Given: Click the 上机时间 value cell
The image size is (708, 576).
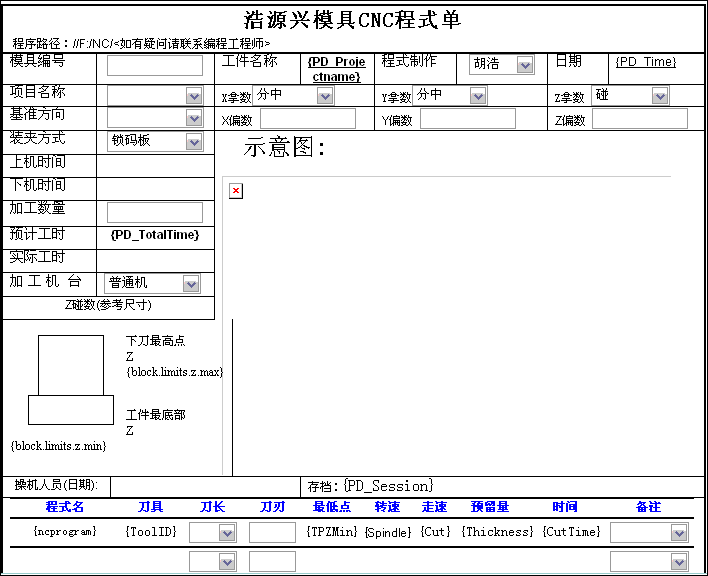Looking at the screenshot, I should (155, 166).
